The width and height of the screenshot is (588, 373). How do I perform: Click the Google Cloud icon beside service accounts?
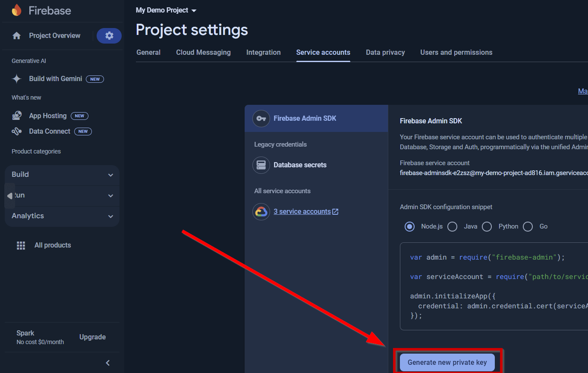(x=261, y=211)
